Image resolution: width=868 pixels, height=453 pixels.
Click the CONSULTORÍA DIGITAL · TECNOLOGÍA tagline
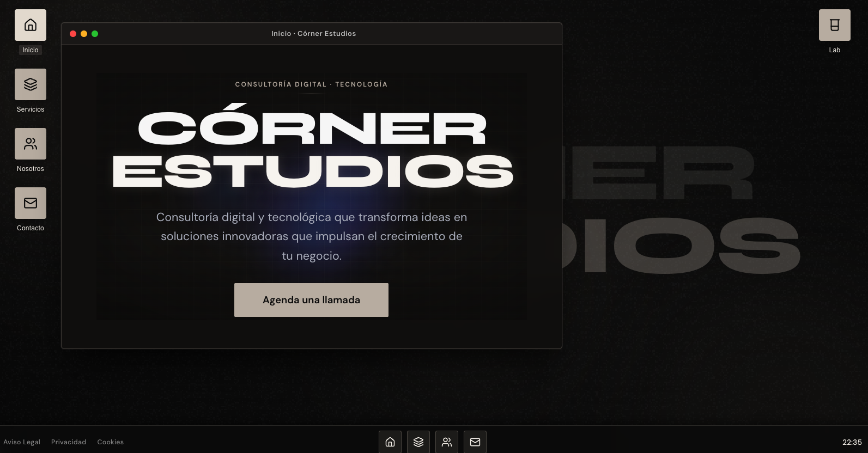(311, 84)
